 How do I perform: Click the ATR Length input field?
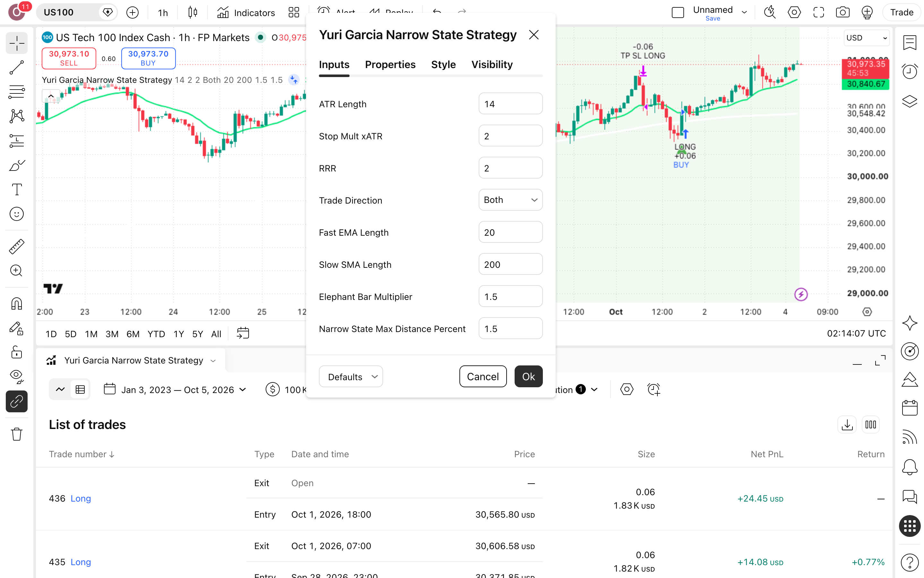(x=510, y=104)
